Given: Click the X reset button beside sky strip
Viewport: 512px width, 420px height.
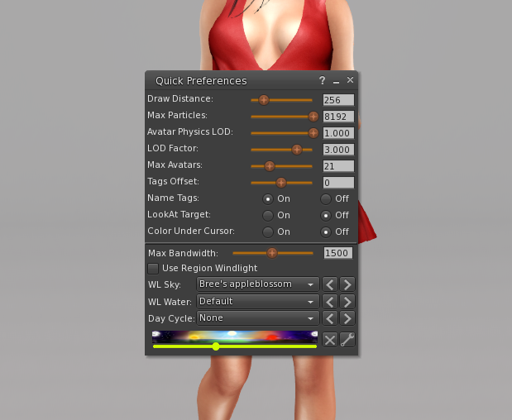Looking at the screenshot, I should pos(330,340).
